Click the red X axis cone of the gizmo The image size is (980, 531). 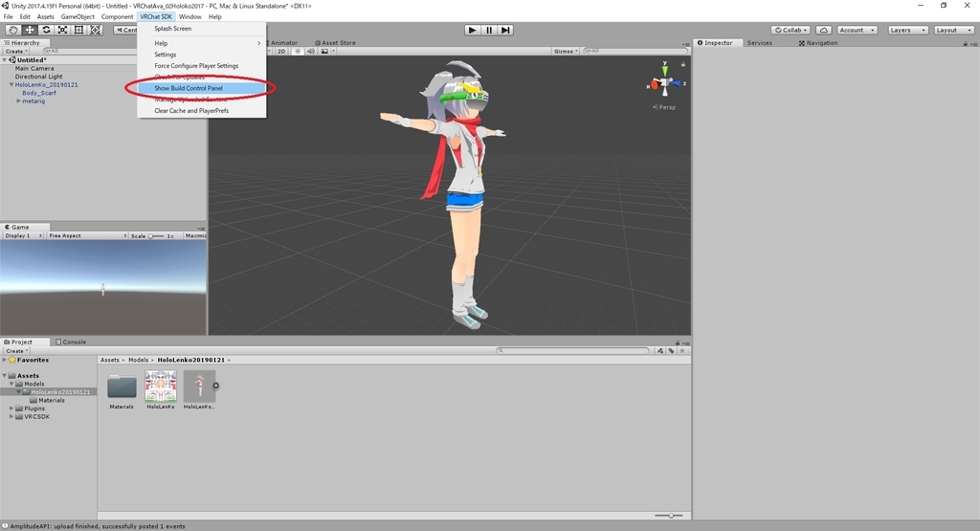point(655,84)
